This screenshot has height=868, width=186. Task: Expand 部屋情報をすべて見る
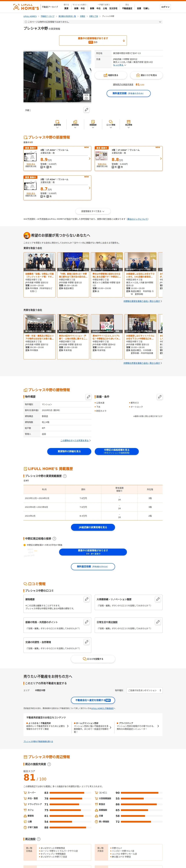pyautogui.click(x=93, y=211)
